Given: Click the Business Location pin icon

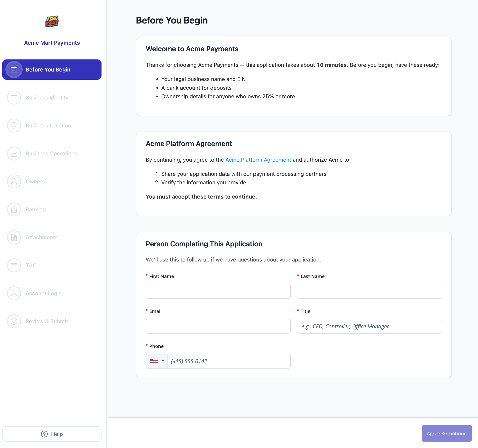Looking at the screenshot, I should (x=14, y=125).
